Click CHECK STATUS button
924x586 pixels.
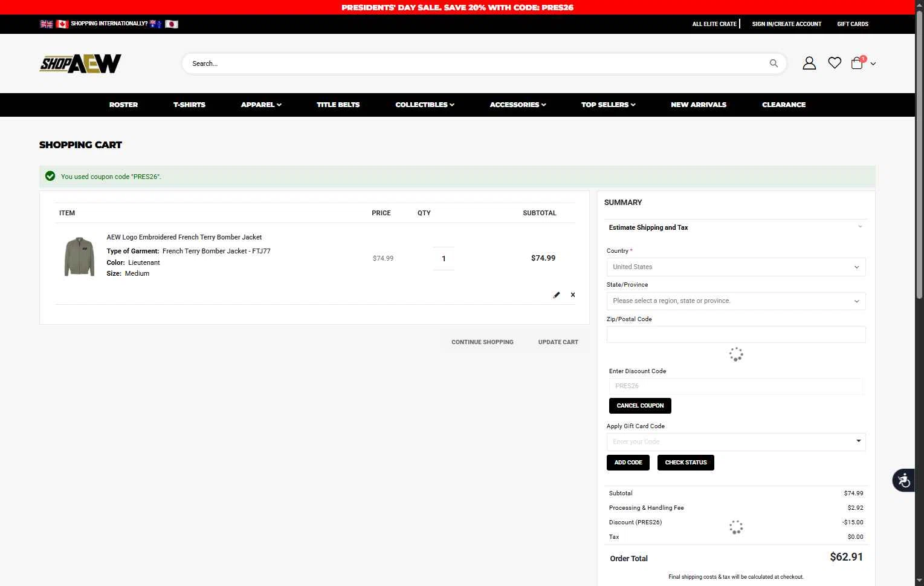pyautogui.click(x=686, y=463)
